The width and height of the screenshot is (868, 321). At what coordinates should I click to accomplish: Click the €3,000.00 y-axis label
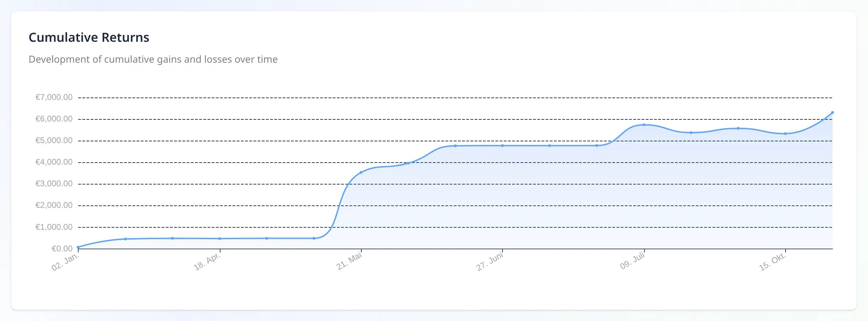point(54,183)
